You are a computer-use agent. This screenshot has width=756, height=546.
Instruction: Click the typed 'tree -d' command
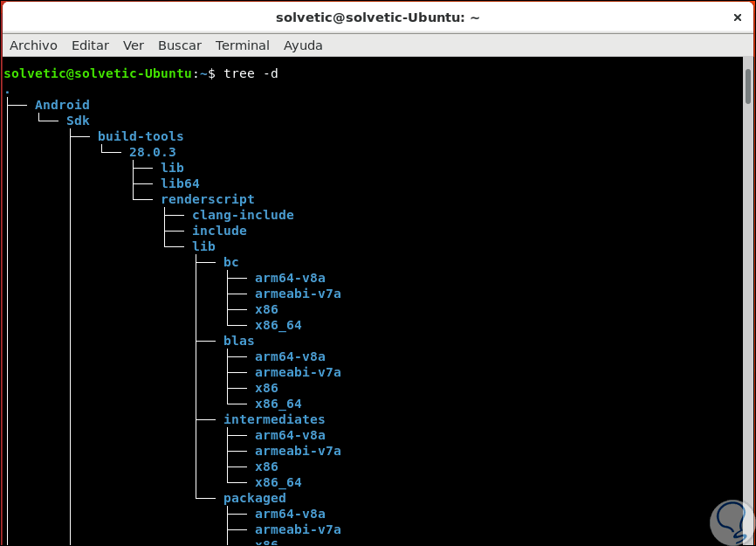click(251, 73)
